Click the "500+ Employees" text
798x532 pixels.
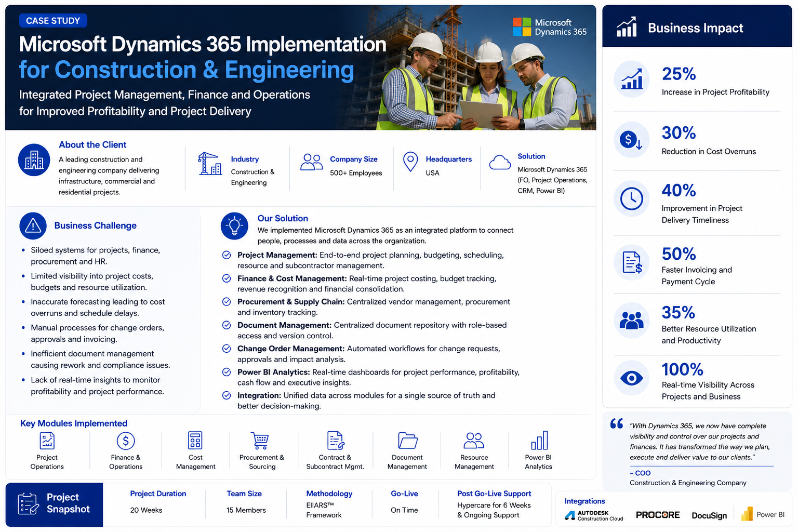click(356, 173)
